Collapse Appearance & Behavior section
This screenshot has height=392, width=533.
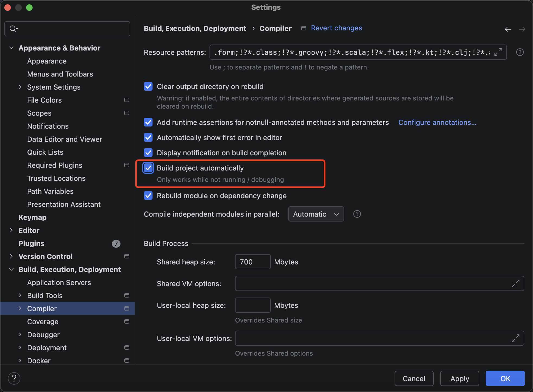pyautogui.click(x=11, y=48)
